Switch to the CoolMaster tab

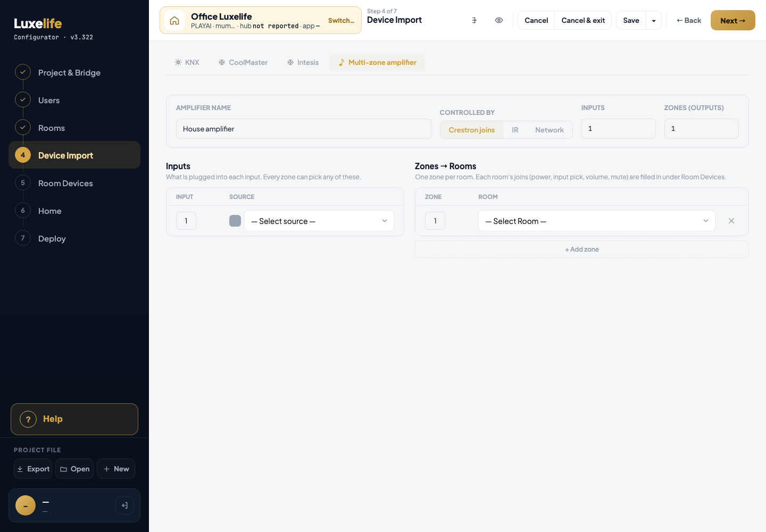[x=243, y=62]
